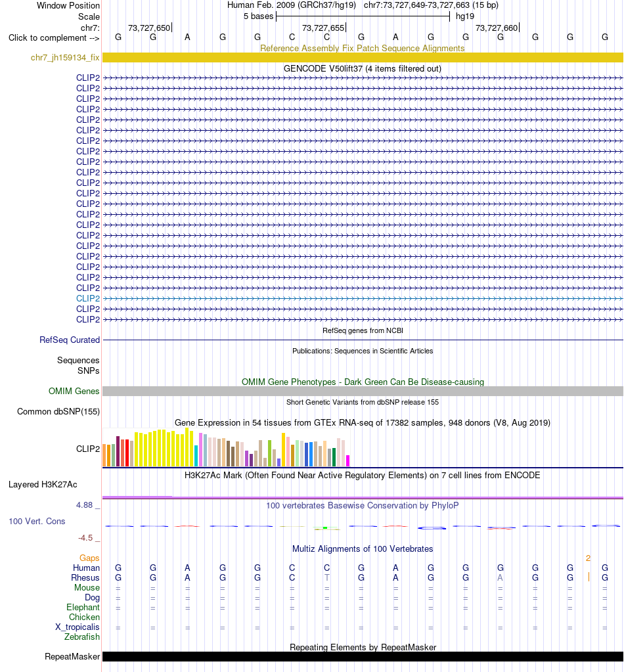Click the magenta last bar in GTEx chart
Viewport: 624px width, 672px height.
pyautogui.click(x=348, y=460)
